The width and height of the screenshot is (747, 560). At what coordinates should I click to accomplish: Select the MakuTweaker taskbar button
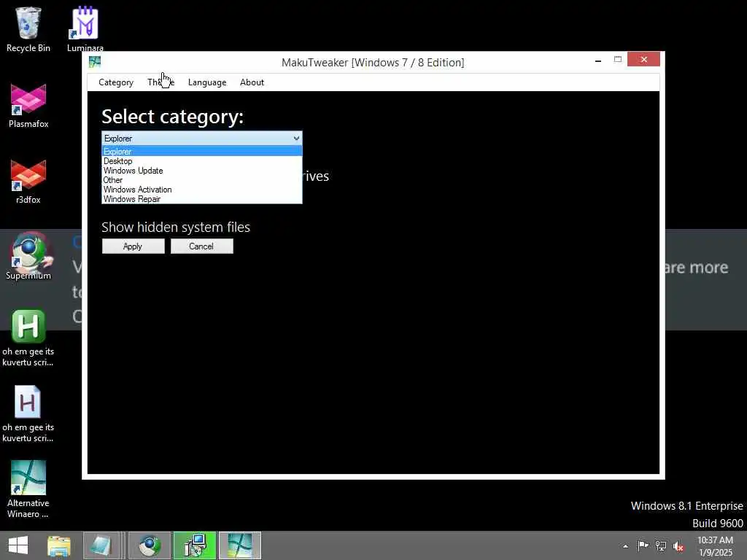pos(240,545)
